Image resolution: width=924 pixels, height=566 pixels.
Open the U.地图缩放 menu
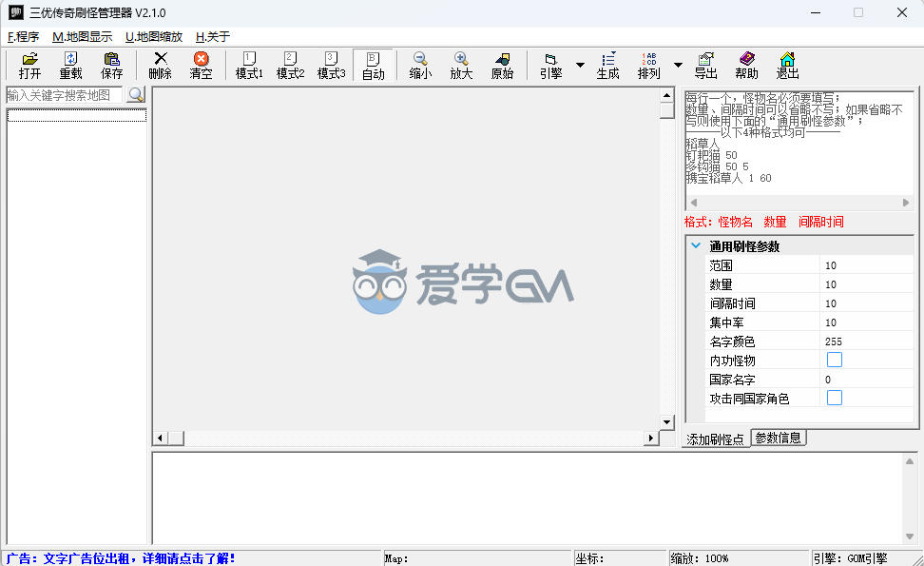tap(154, 36)
